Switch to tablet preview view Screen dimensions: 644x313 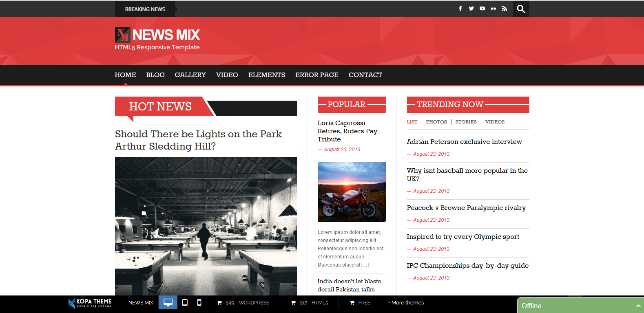coord(185,302)
